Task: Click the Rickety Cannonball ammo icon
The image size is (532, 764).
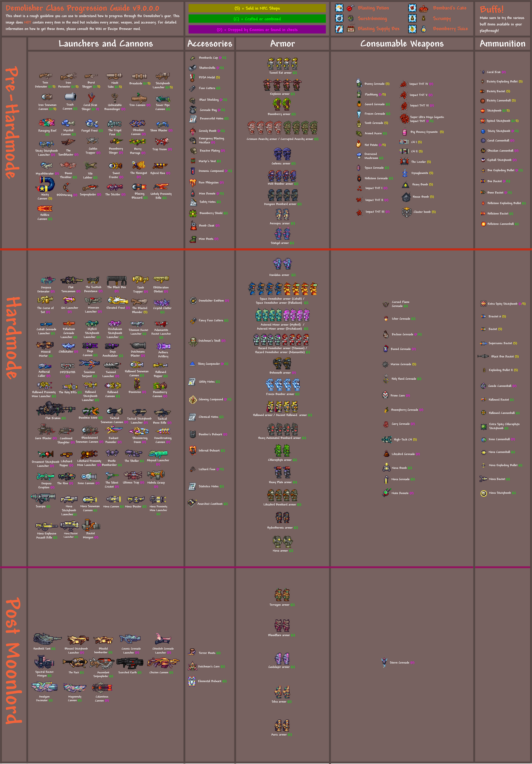Action: pos(483,101)
